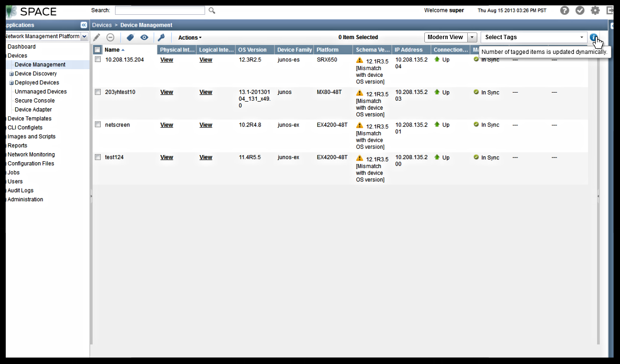This screenshot has height=364, width=620.
Task: Expand the Deployed Devices tree node
Action: click(x=11, y=83)
